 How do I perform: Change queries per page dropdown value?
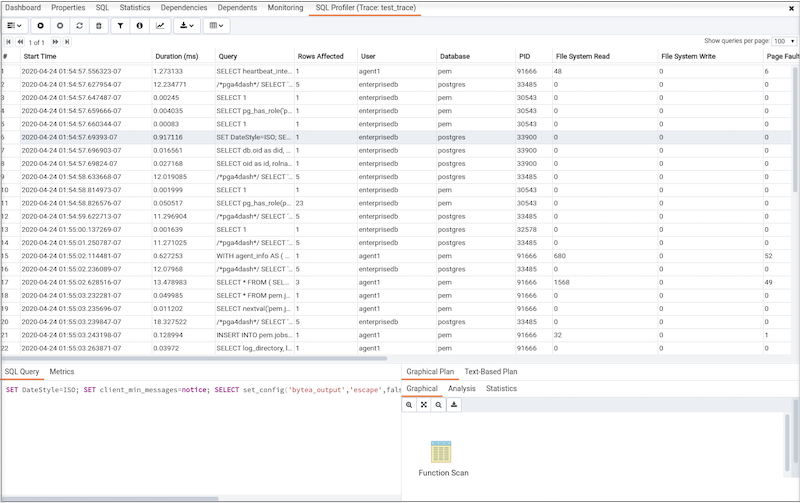click(x=784, y=41)
